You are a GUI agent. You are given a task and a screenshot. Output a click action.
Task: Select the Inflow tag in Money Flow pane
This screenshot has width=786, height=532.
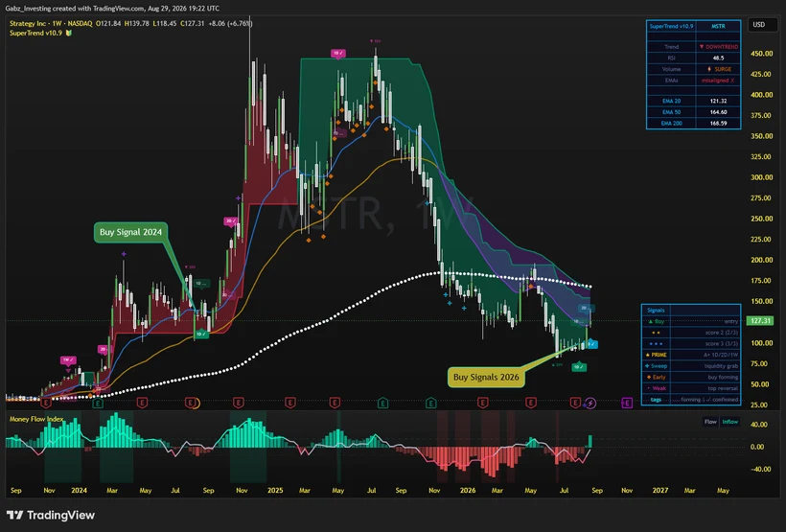click(729, 422)
